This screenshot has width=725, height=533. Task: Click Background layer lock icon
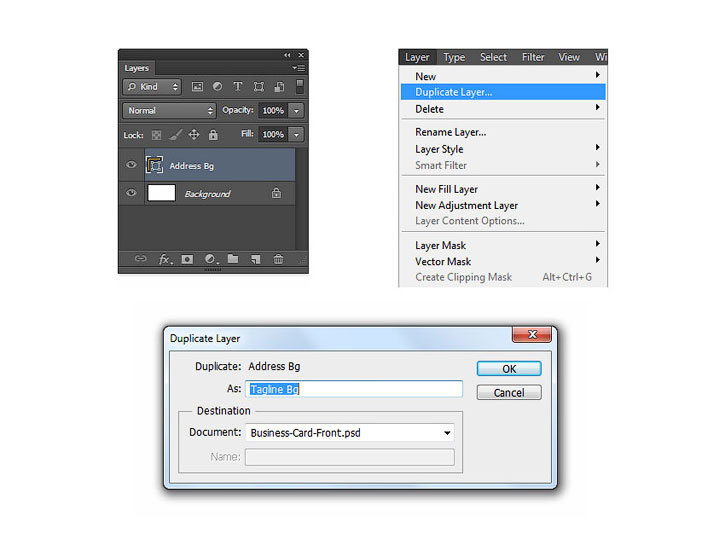[276, 193]
